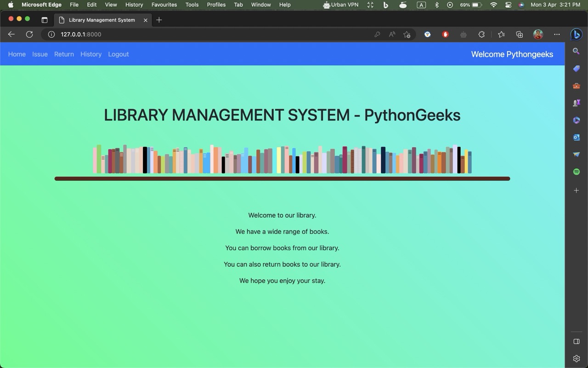Click Bluetooth icon in menu bar
Screen dimensions: 588x368
pos(437,5)
